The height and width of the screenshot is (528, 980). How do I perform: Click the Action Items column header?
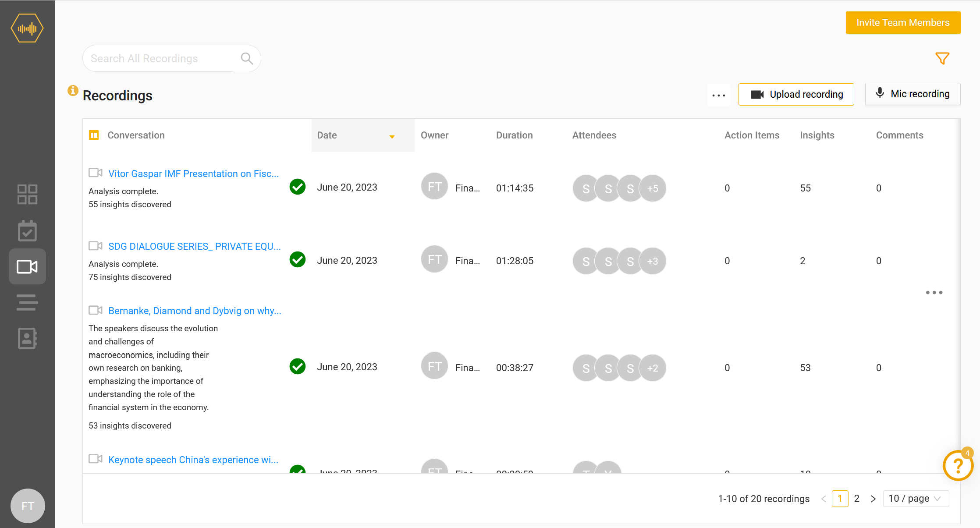point(752,135)
